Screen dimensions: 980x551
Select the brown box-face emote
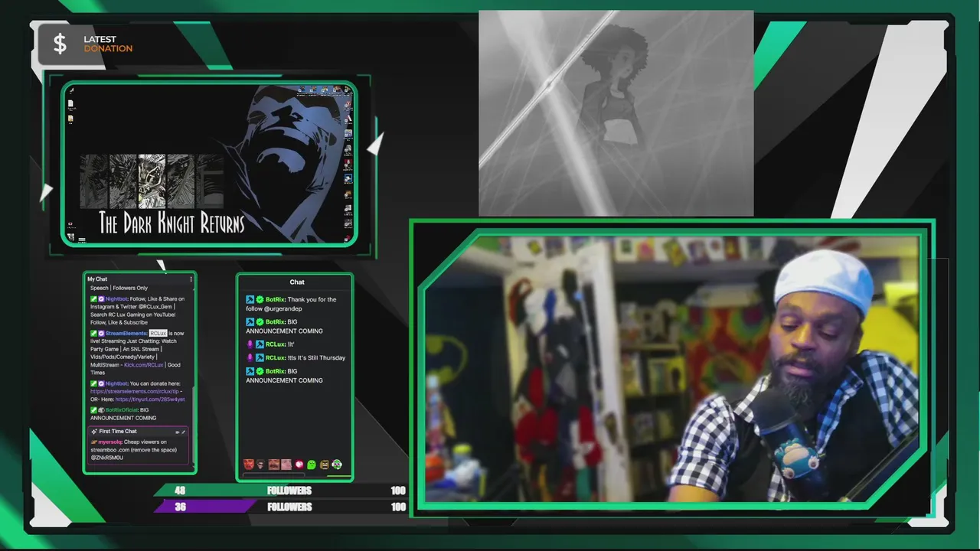pyautogui.click(x=324, y=465)
